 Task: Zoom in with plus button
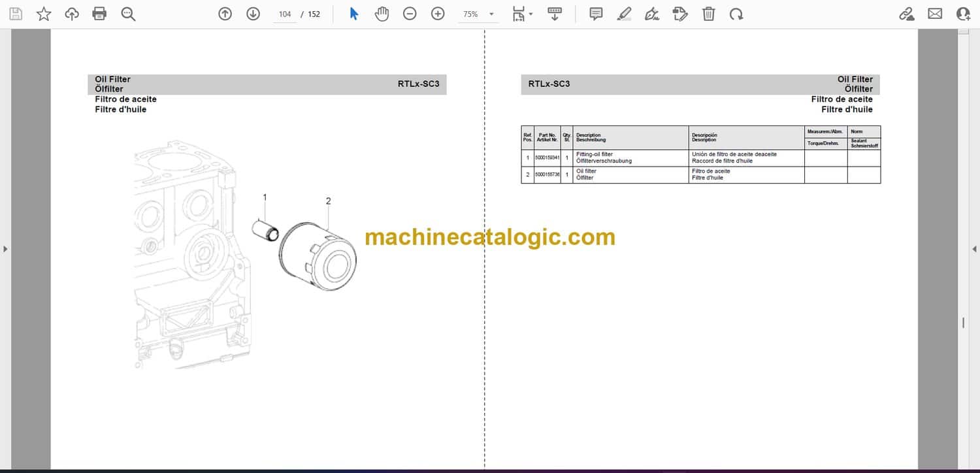point(438,14)
